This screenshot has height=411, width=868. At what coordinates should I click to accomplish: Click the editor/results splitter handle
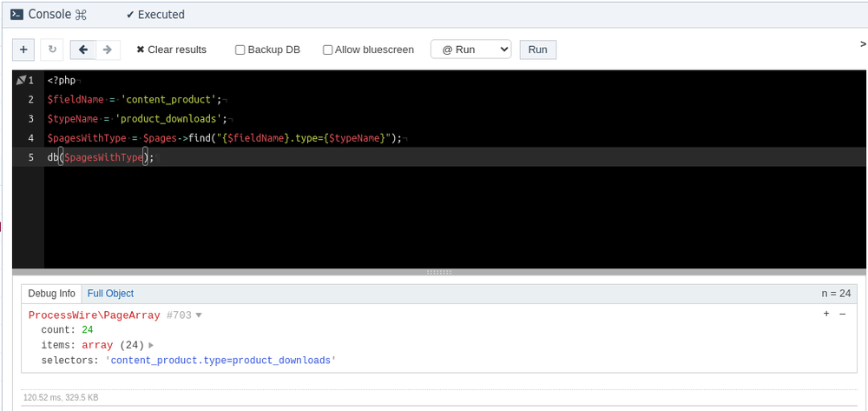(x=440, y=272)
